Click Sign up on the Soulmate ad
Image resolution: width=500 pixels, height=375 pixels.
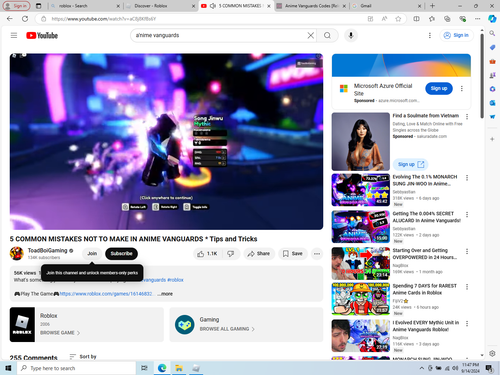coord(410,164)
